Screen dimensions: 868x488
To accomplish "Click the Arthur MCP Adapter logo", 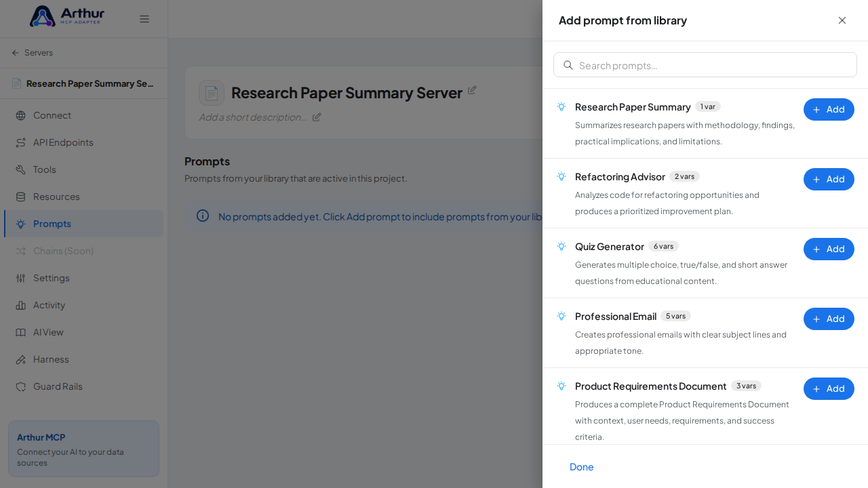I will [x=67, y=16].
